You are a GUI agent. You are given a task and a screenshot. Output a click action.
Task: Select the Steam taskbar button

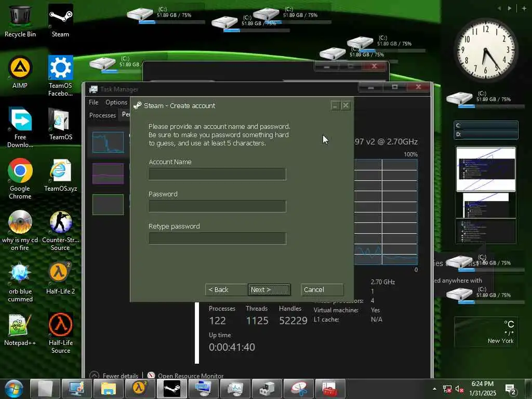pos(171,389)
